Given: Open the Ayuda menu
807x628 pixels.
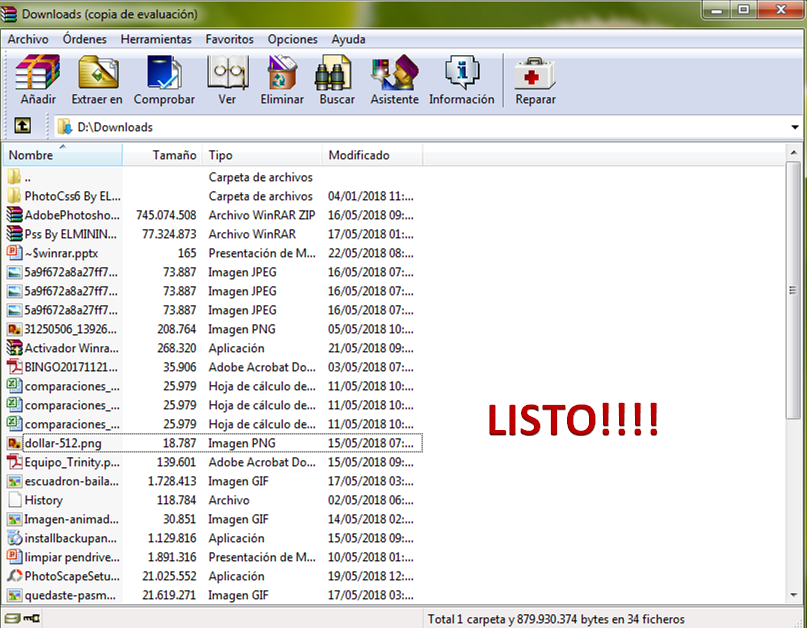Looking at the screenshot, I should [348, 39].
